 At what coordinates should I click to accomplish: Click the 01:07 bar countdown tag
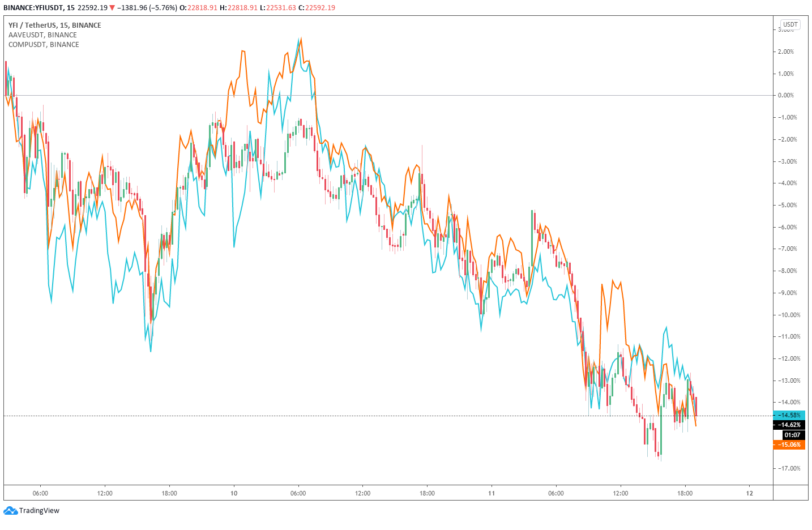[x=793, y=435]
